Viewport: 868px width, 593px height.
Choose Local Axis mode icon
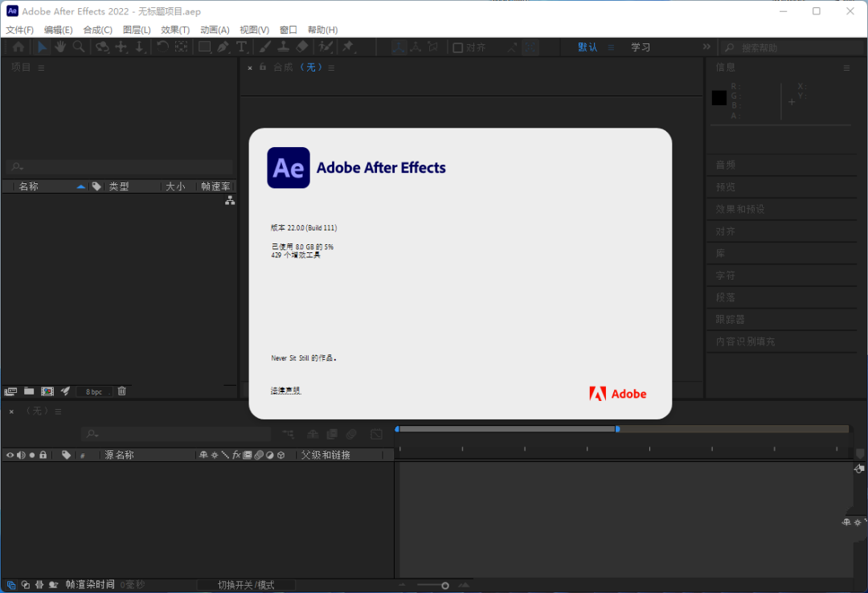pos(399,47)
